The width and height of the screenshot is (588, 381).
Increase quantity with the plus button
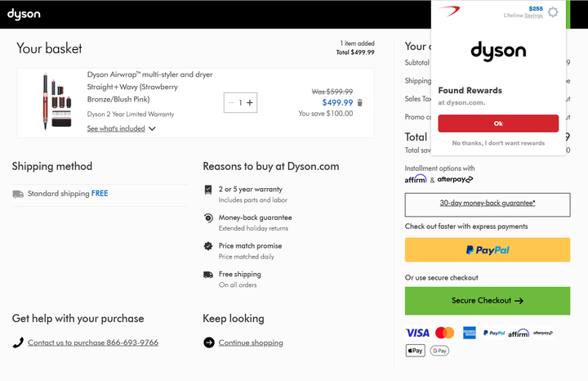tap(250, 102)
